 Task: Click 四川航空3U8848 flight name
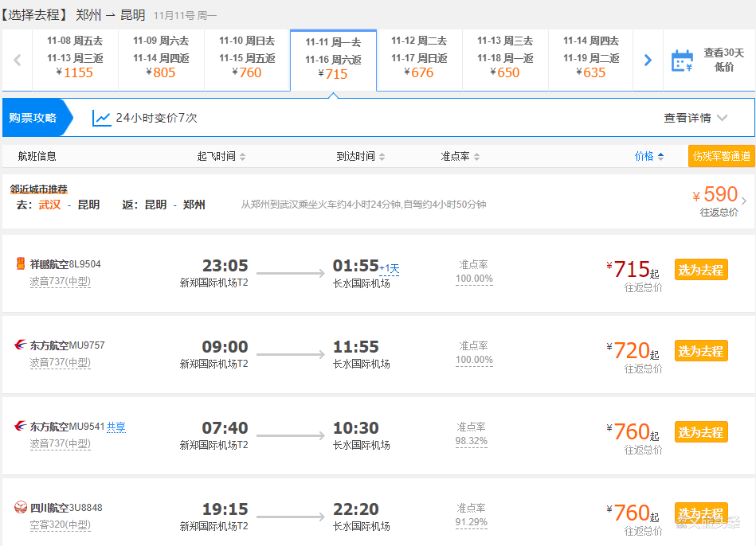pyautogui.click(x=66, y=508)
